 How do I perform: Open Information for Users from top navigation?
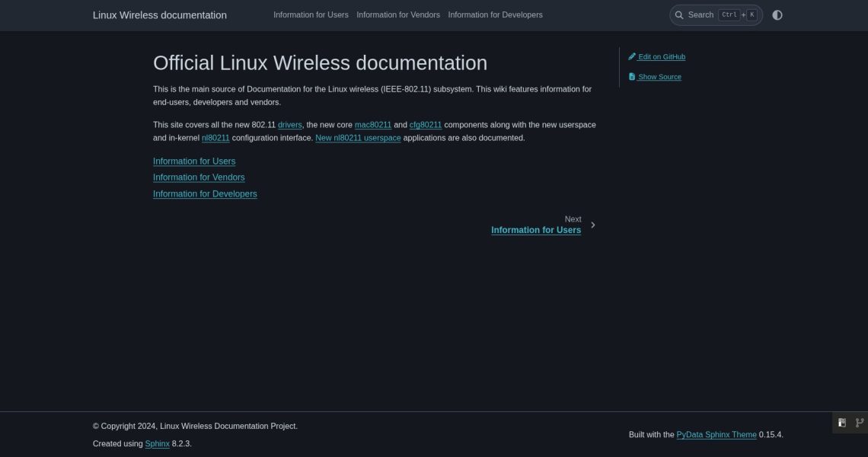tap(311, 14)
